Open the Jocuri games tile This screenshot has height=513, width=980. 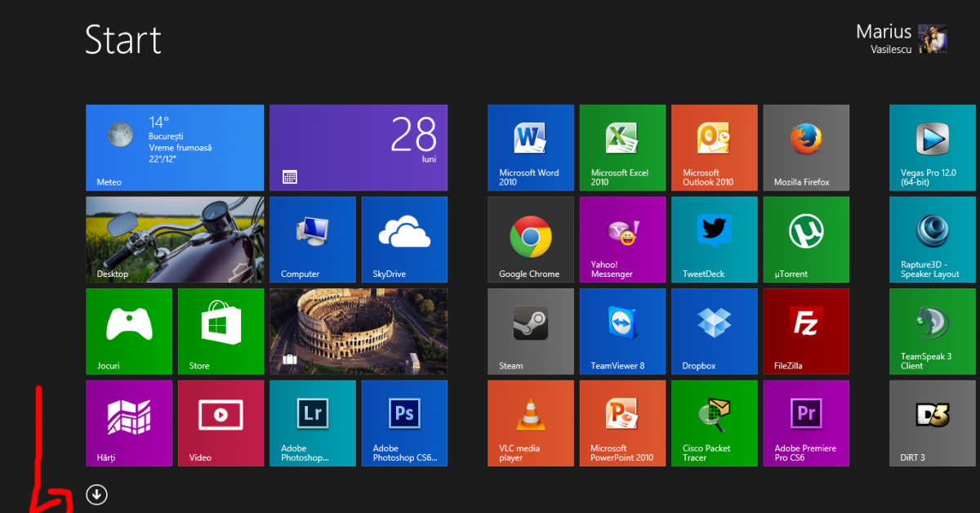pyautogui.click(x=129, y=332)
